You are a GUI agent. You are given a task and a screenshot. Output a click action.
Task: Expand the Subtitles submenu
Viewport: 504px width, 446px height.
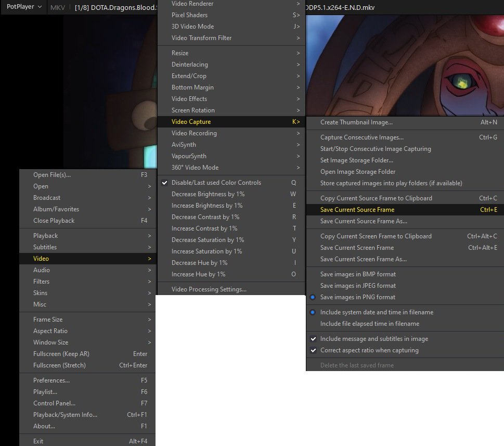click(x=87, y=247)
